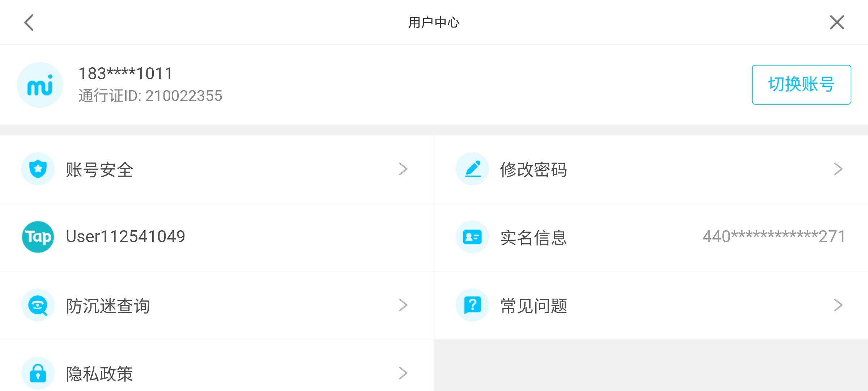
Task: Open the 账号安全 chevron arrow
Action: point(403,169)
